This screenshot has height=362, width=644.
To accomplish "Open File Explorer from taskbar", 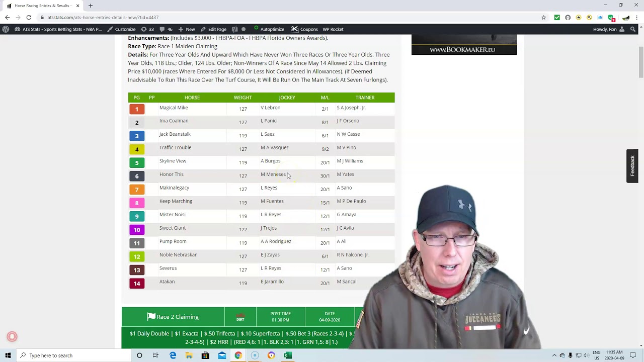I will [189, 355].
